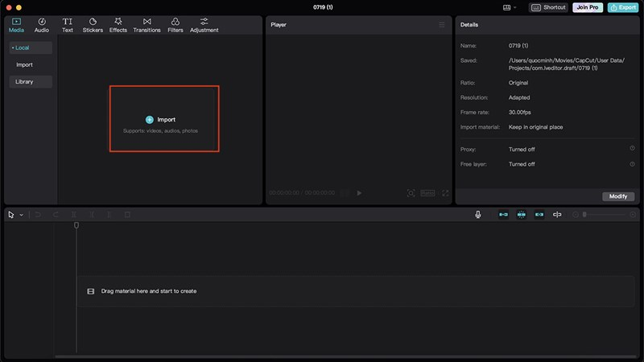Switch to the Audio tab
This screenshot has width=644, height=362.
41,25
